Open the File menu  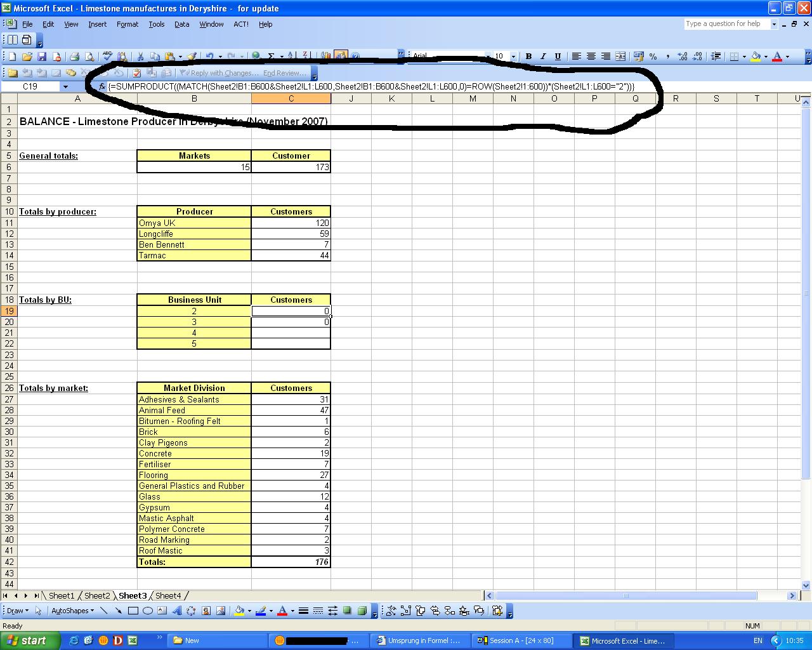(27, 24)
